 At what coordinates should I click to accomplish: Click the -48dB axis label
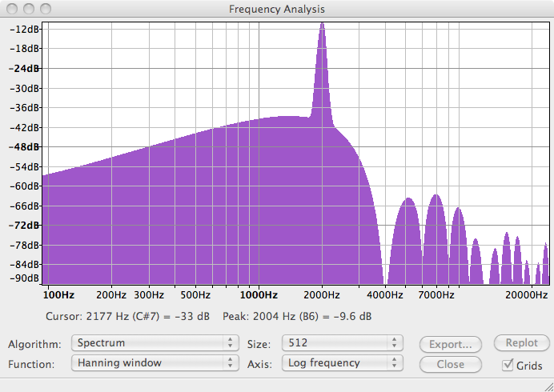(x=24, y=146)
